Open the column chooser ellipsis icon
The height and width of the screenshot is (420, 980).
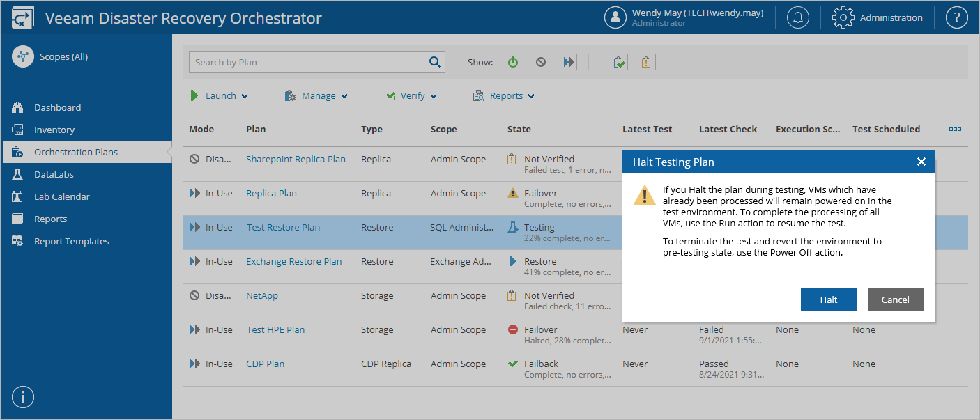[x=955, y=129]
